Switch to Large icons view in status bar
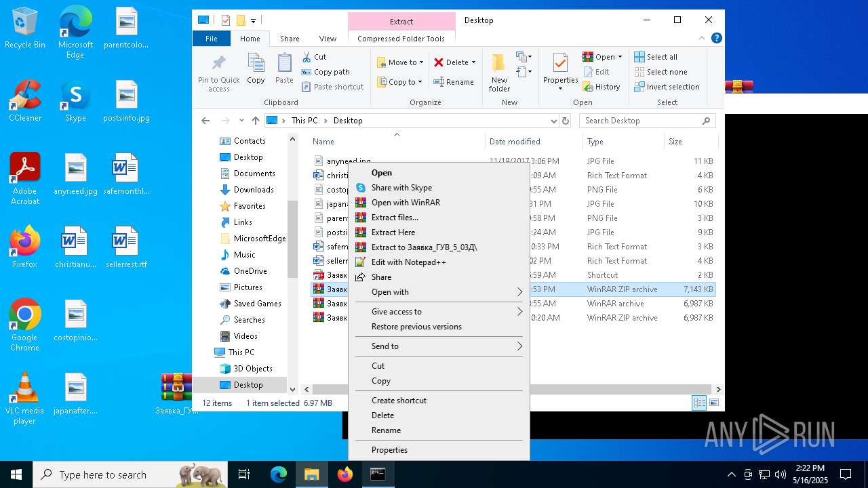Image resolution: width=868 pixels, height=488 pixels. click(x=713, y=403)
